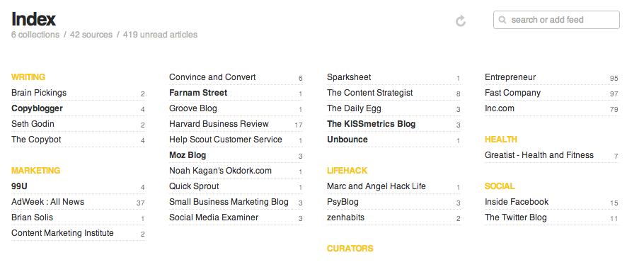Select the Fast Company feed
Image resolution: width=644 pixels, height=277 pixels.
pyautogui.click(x=551, y=93)
